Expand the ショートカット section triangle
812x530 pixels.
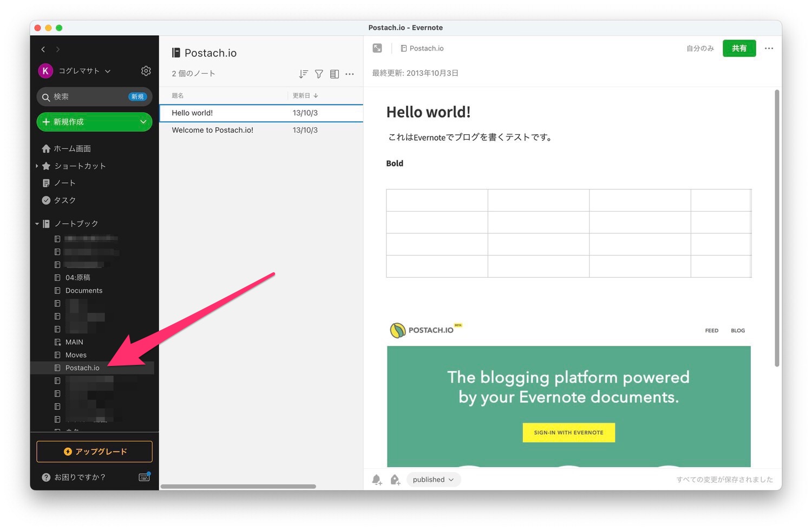(x=37, y=166)
